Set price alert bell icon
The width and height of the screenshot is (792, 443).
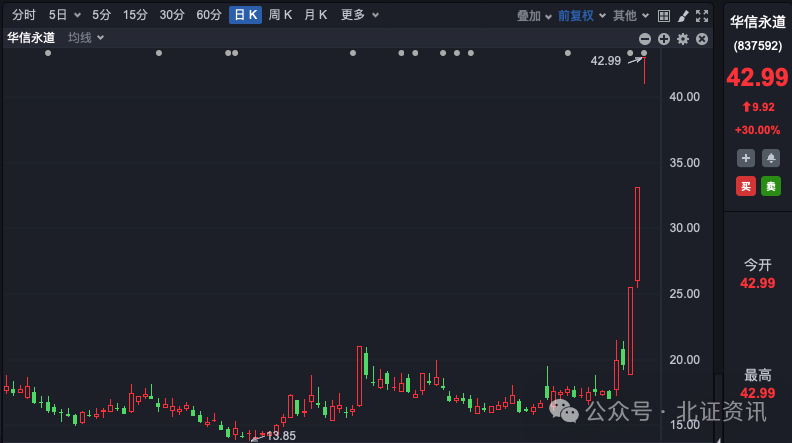click(x=771, y=158)
